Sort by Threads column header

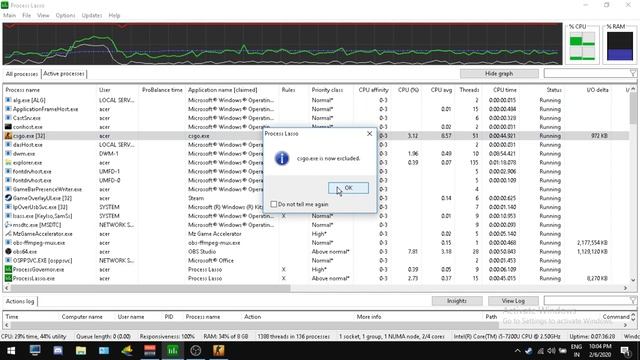click(469, 90)
